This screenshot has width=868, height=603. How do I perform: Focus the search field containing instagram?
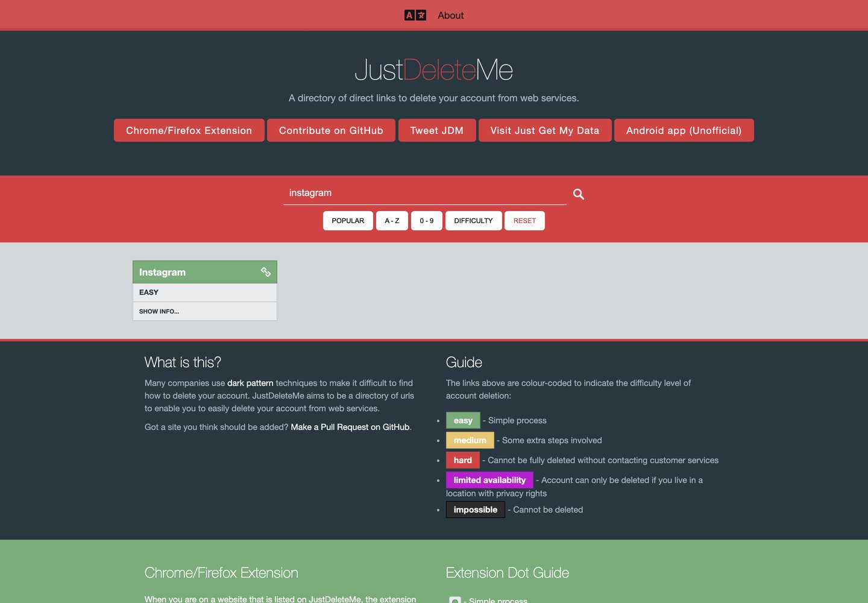[425, 193]
